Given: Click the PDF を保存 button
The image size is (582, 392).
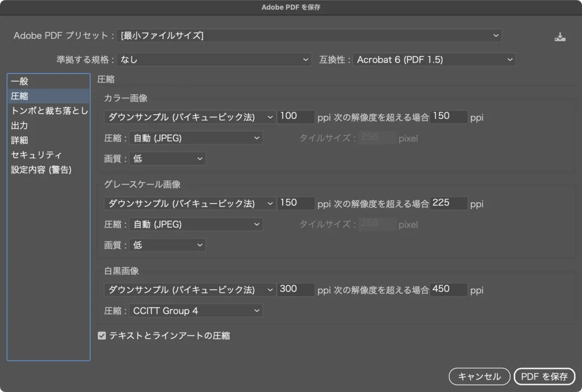Looking at the screenshot, I should [x=544, y=377].
